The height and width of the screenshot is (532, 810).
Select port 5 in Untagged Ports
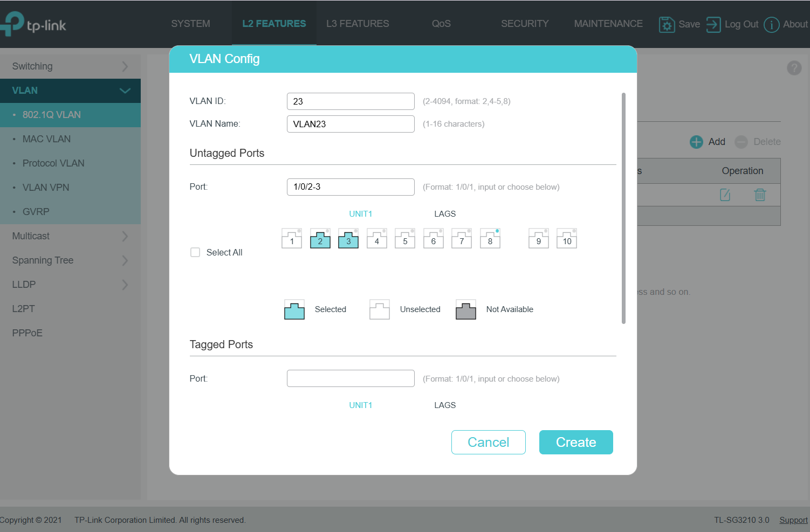[405, 238]
